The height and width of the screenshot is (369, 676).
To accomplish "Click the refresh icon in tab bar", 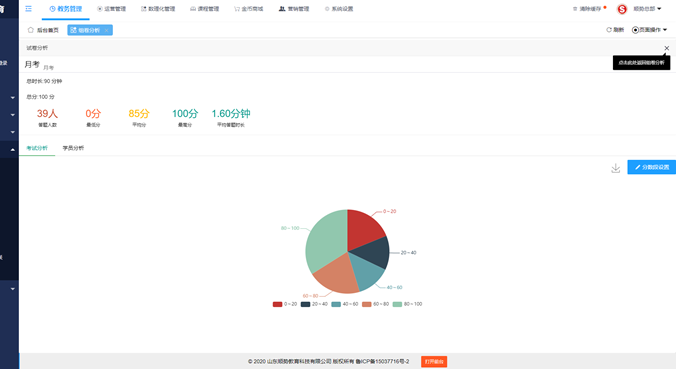I will point(609,30).
